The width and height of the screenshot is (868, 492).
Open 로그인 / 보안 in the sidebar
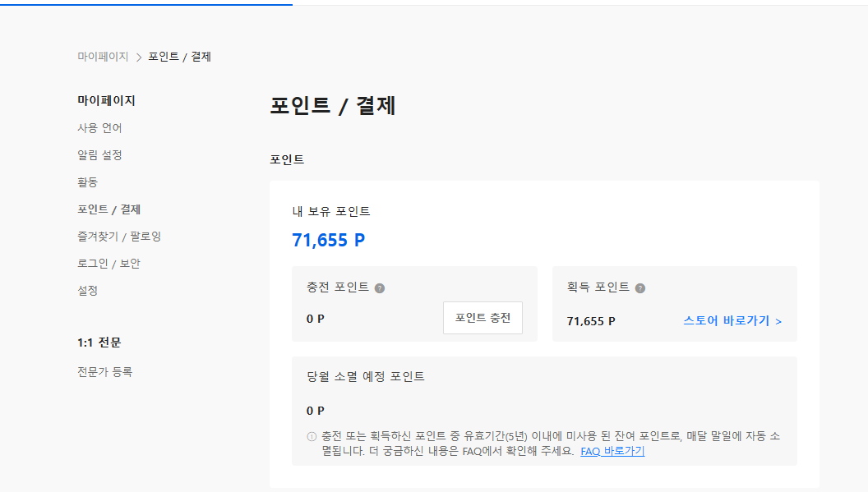coord(109,264)
